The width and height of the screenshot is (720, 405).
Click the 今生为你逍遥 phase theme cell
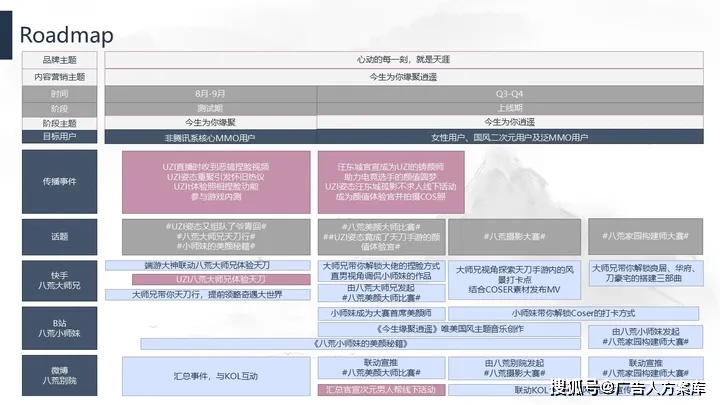(x=510, y=122)
